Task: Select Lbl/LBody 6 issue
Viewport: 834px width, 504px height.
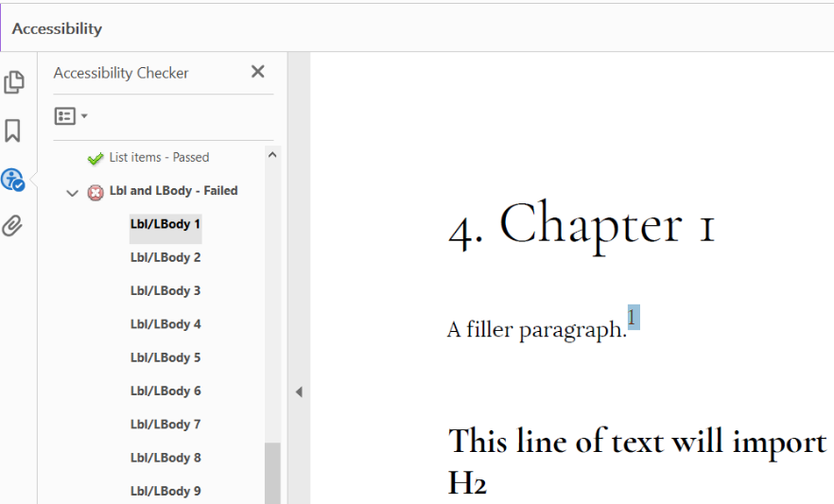Action: point(165,391)
